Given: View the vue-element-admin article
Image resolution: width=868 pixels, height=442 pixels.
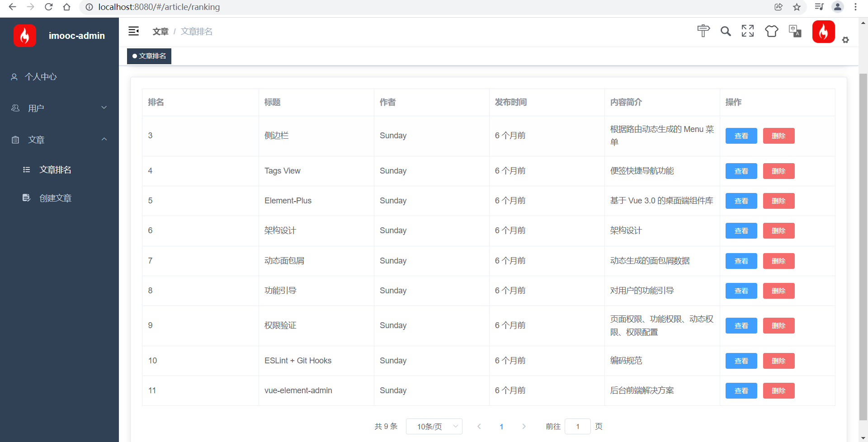Looking at the screenshot, I should 741,390.
